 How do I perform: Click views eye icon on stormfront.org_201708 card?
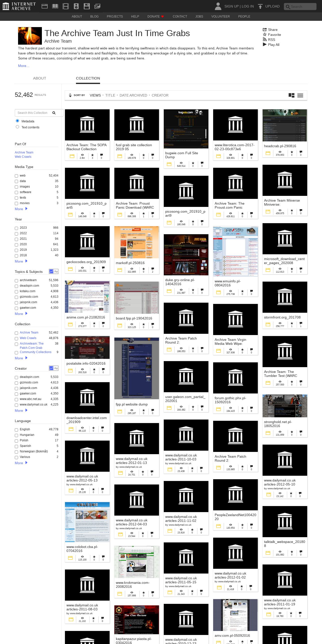[x=280, y=323]
